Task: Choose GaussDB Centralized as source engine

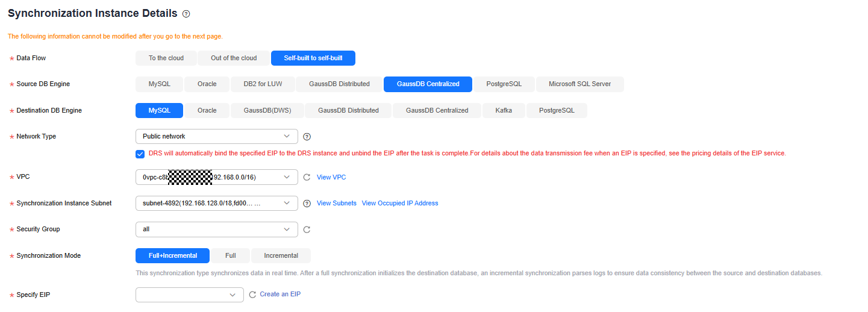Action: coord(428,84)
